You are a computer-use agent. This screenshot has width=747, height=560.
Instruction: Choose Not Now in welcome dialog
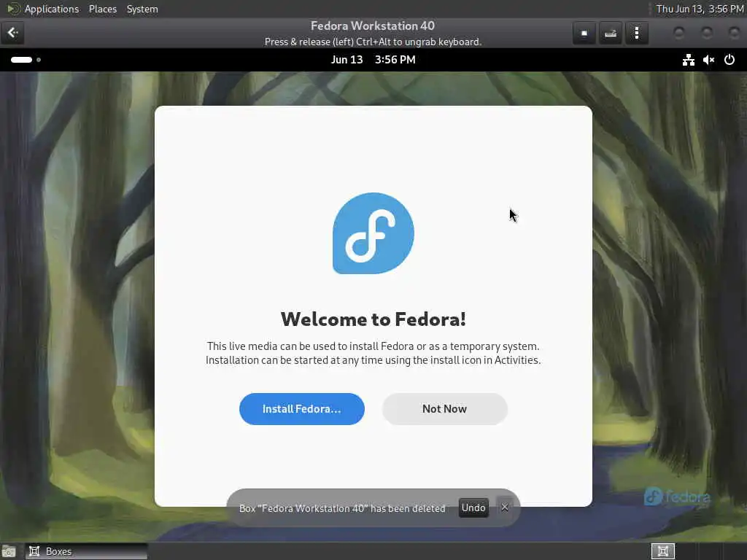coord(444,409)
